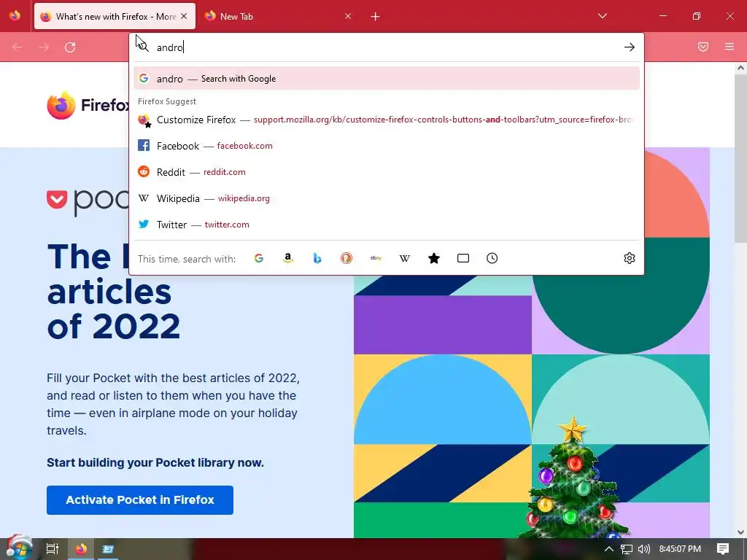Go back one page
Image resolution: width=747 pixels, height=560 pixels.
18,47
